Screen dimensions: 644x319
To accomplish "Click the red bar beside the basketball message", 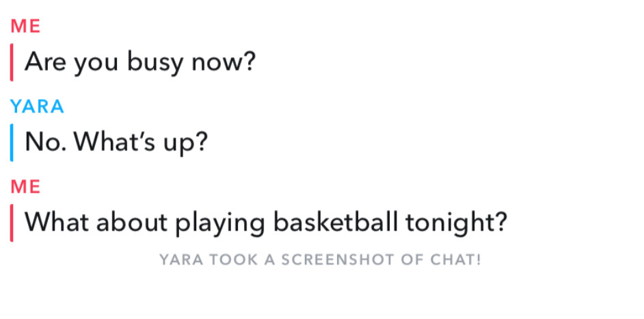I will pos(12,223).
